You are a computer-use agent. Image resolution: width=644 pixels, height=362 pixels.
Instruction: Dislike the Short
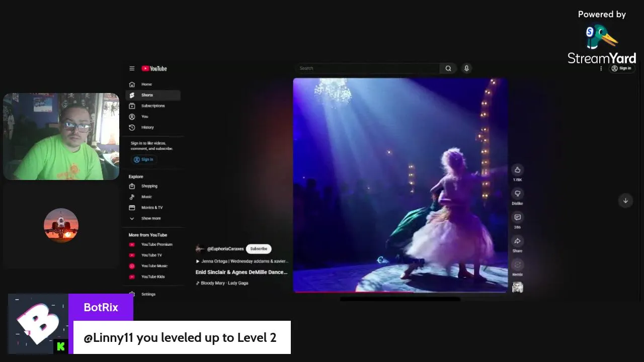(517, 194)
